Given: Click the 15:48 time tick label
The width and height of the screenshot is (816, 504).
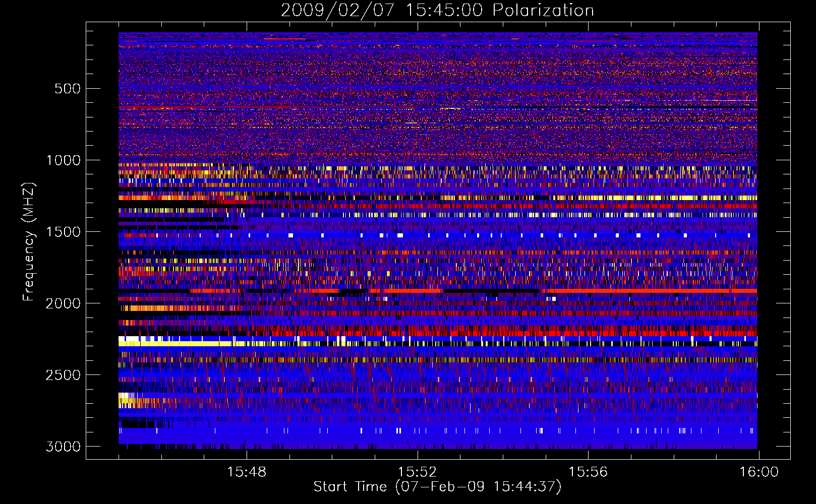Looking at the screenshot, I should pos(247,472).
